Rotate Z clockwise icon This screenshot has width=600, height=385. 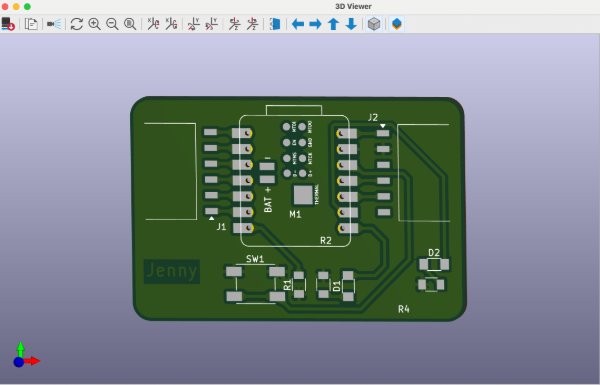pyautogui.click(x=234, y=24)
